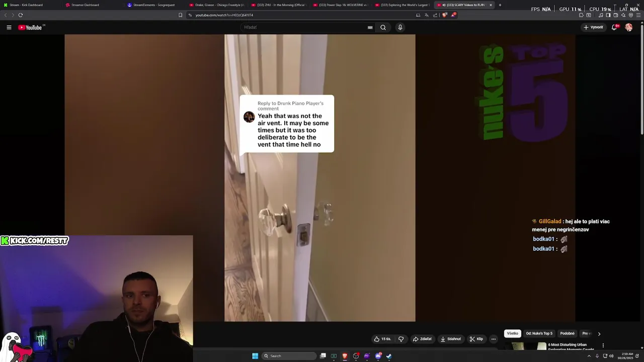Open picture-in-picture icon in address bar
The image size is (644, 362).
pyautogui.click(x=418, y=15)
